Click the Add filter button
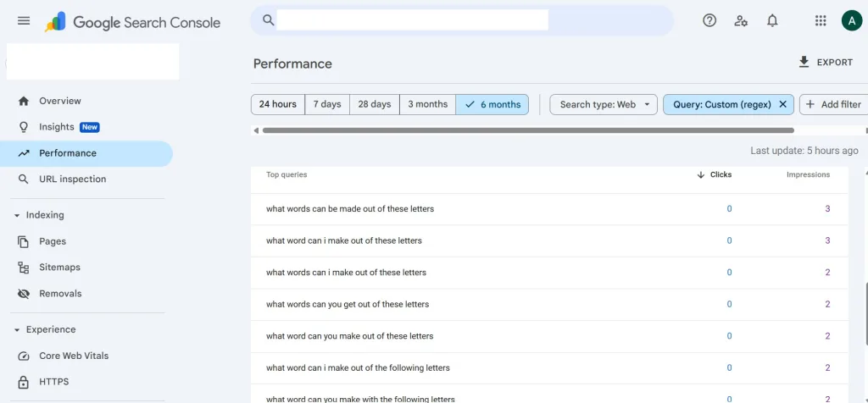868x403 pixels. click(x=832, y=104)
